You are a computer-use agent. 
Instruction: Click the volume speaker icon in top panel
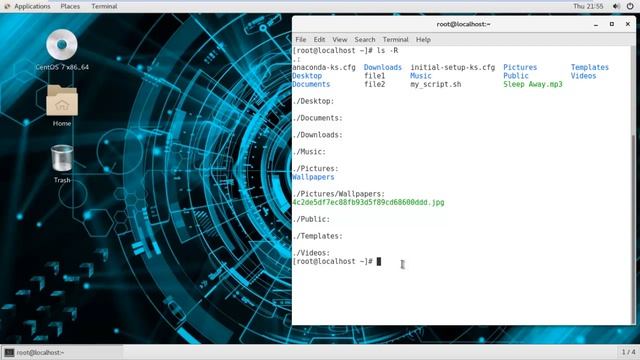[616, 6]
